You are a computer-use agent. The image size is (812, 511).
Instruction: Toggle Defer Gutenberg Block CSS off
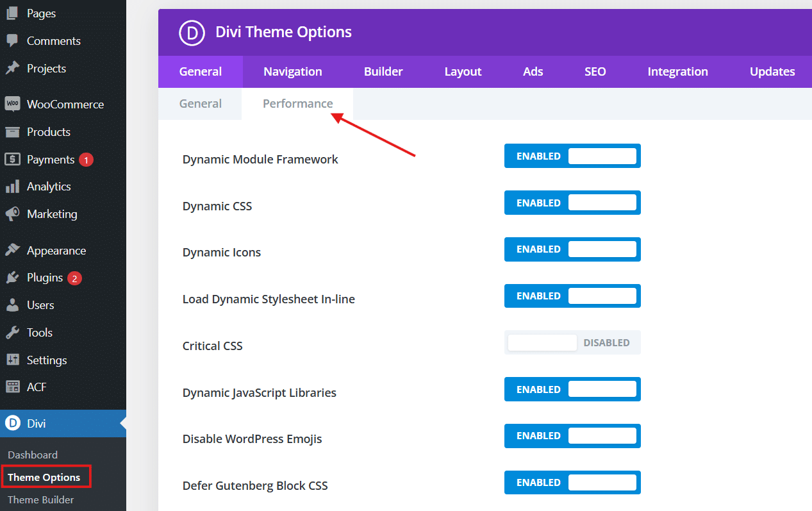point(572,482)
